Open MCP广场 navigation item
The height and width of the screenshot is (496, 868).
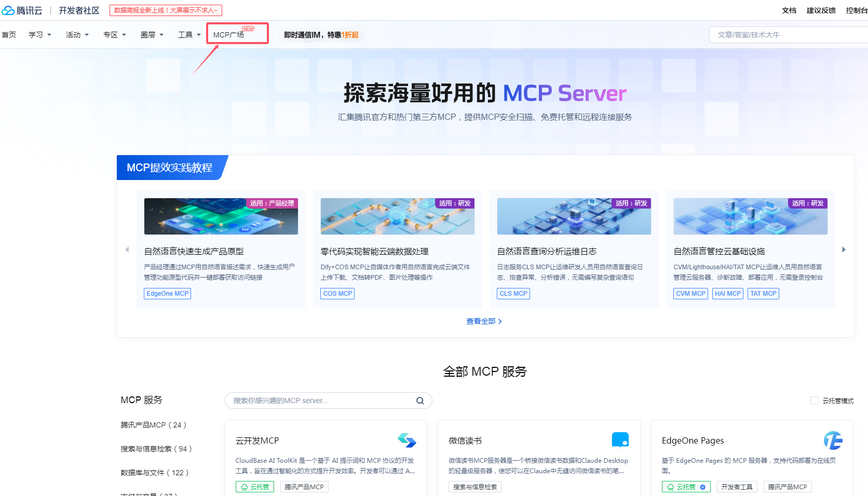pyautogui.click(x=229, y=35)
